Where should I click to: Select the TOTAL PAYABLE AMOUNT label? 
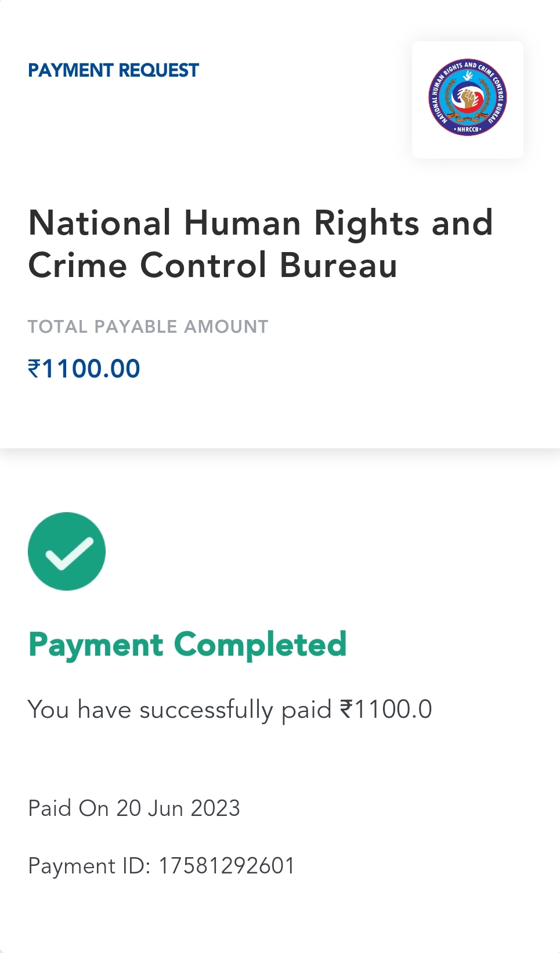(x=148, y=326)
